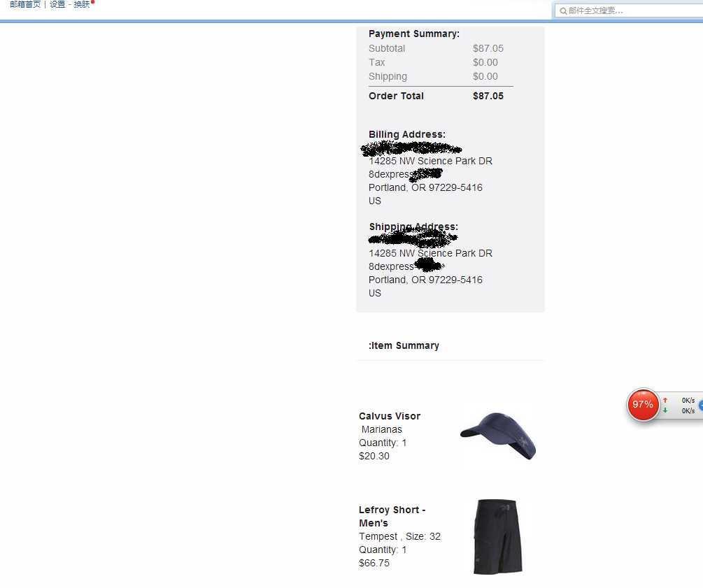
Task: Click the upload speed 0K/s readout
Action: [688, 400]
